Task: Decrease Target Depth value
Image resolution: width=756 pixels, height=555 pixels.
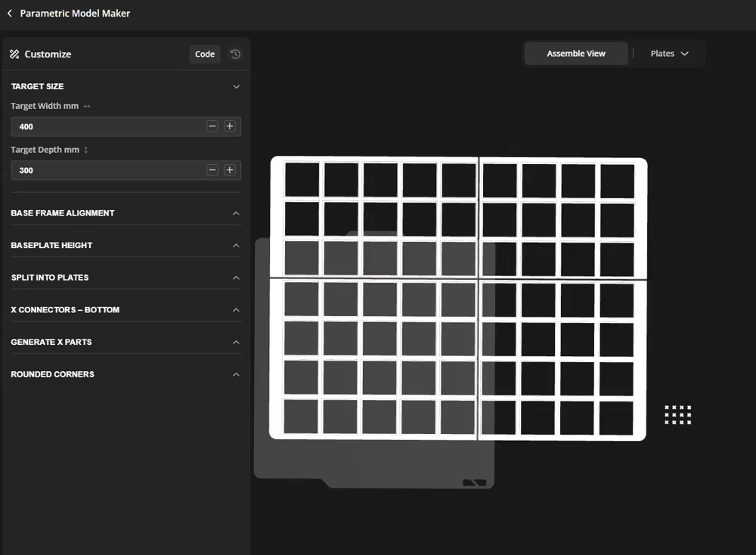Action: pos(212,169)
